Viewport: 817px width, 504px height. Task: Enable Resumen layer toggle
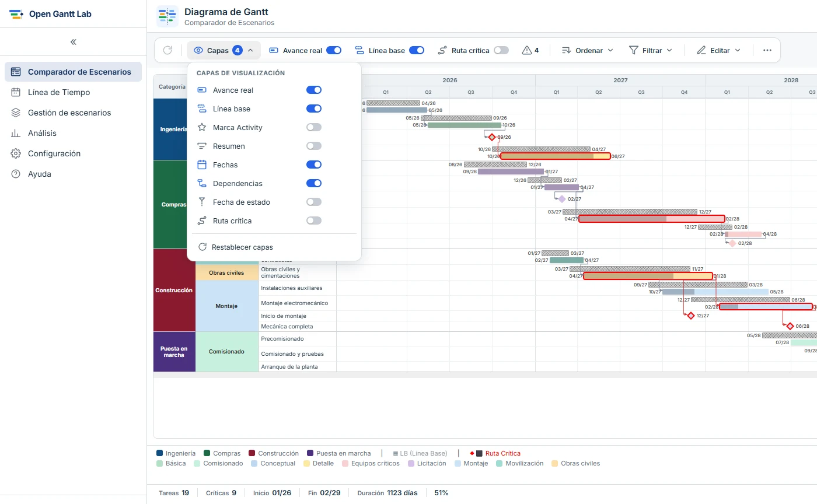pos(314,146)
